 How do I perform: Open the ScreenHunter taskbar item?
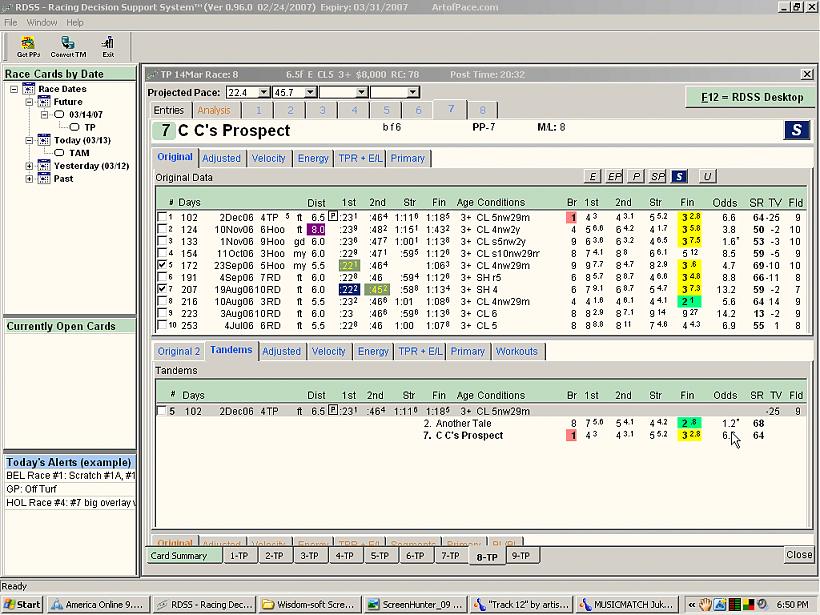pyautogui.click(x=415, y=605)
